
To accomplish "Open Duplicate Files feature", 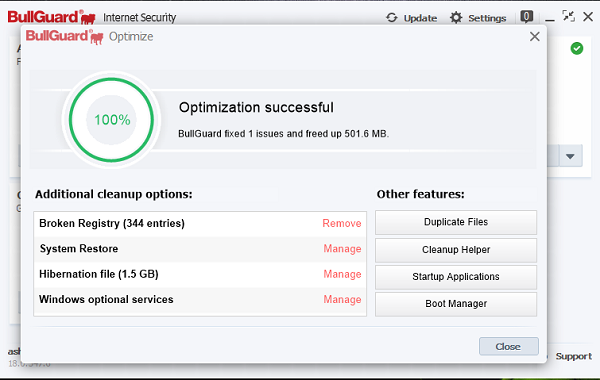I will 456,222.
